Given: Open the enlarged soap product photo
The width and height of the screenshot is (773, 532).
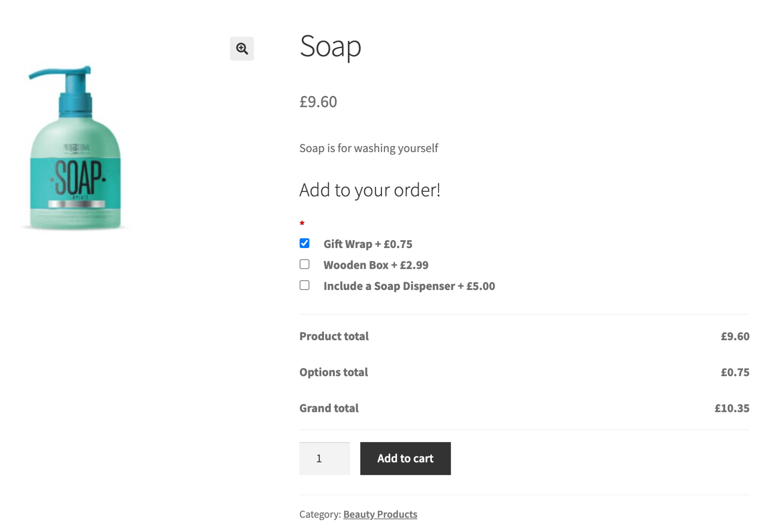Looking at the screenshot, I should [x=242, y=49].
